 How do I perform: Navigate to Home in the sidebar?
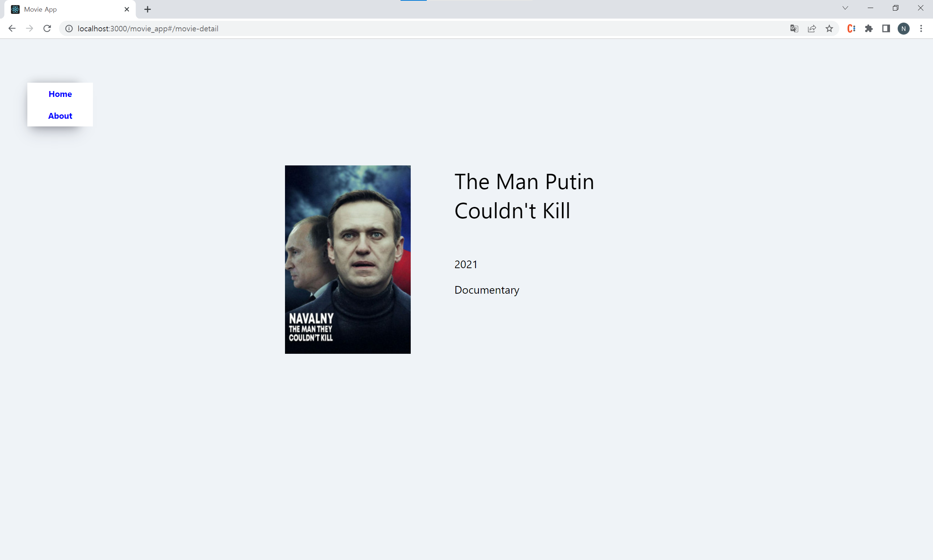(x=60, y=94)
